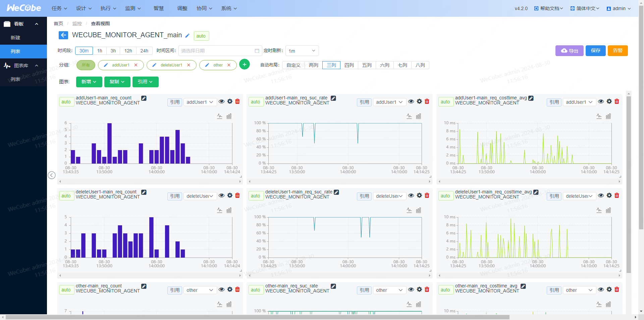Open the 执行 top menu

(108, 8)
